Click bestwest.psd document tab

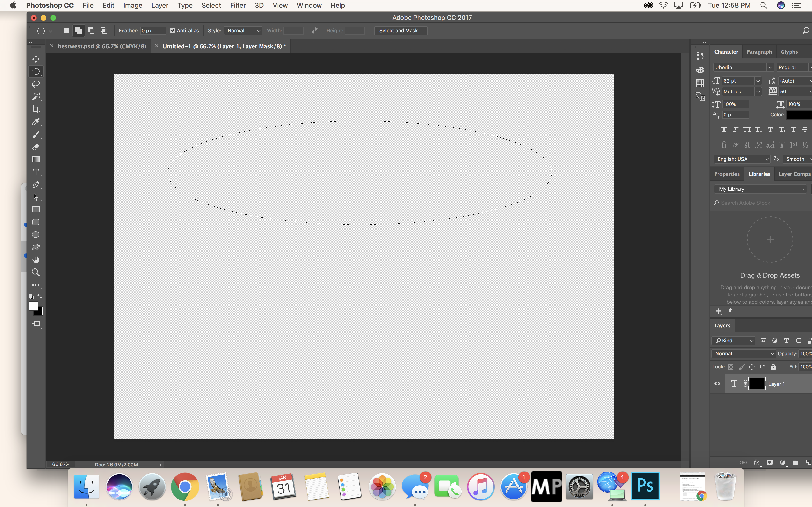point(102,46)
